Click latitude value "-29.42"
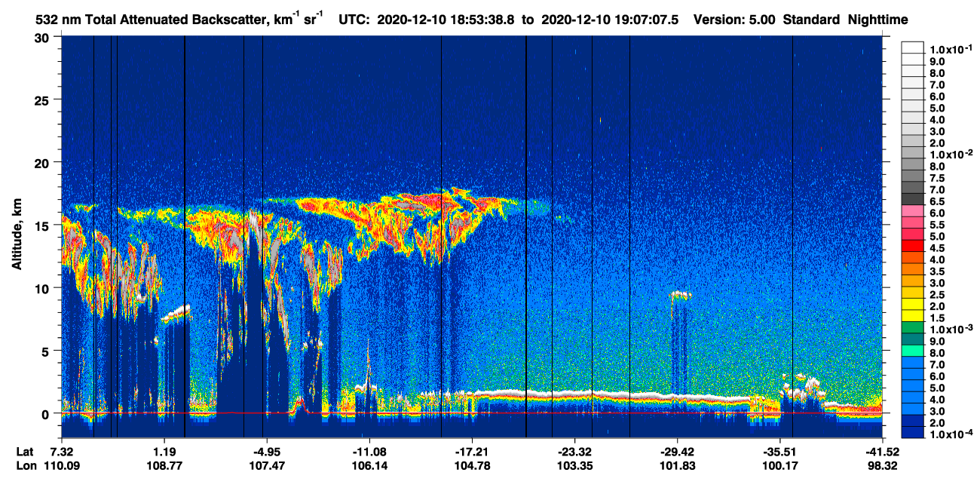The width and height of the screenshot is (980, 503). click(677, 452)
